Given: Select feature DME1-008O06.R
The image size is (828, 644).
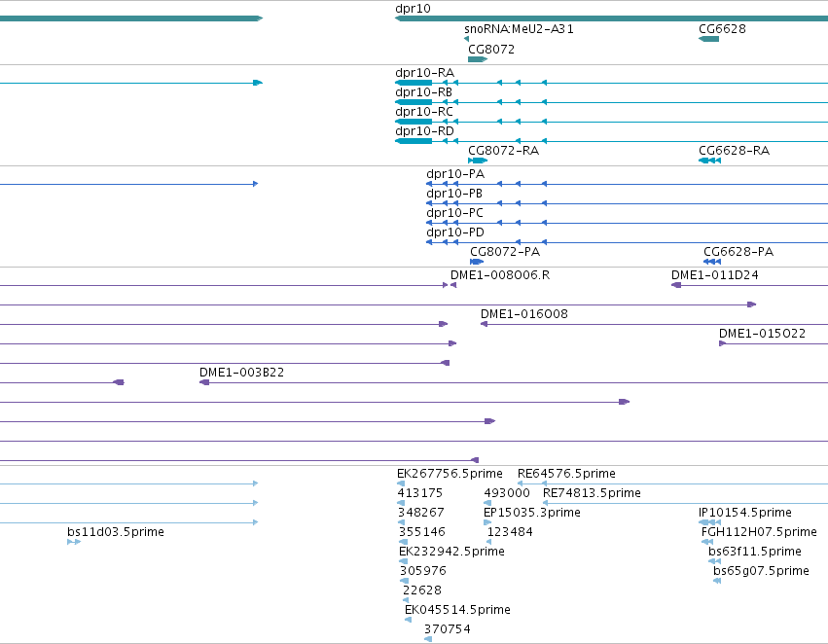Looking at the screenshot, I should (499, 275).
